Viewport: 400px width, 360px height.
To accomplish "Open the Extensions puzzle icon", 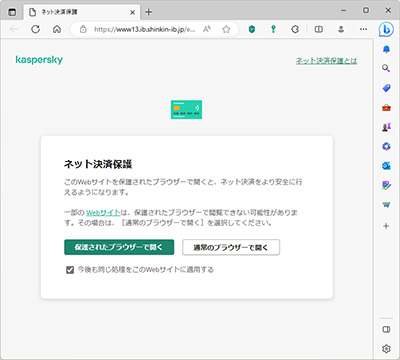I will click(295, 29).
